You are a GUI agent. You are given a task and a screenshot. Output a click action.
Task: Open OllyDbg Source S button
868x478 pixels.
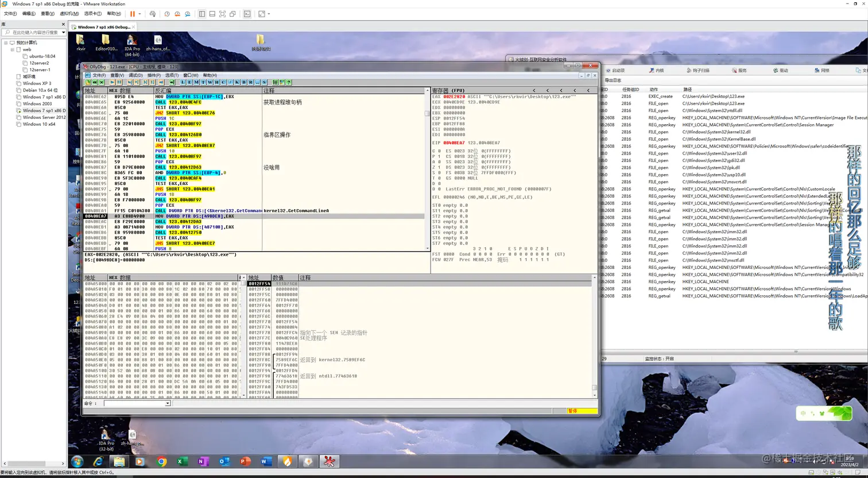pos(264,82)
